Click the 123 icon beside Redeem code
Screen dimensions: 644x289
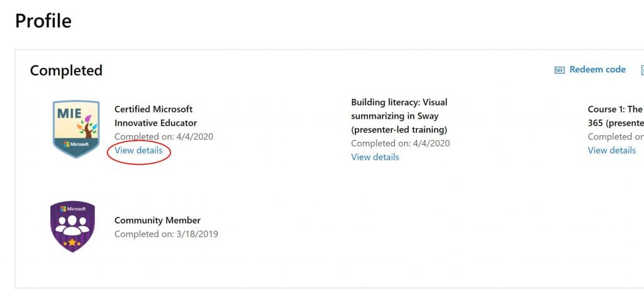[x=559, y=70]
